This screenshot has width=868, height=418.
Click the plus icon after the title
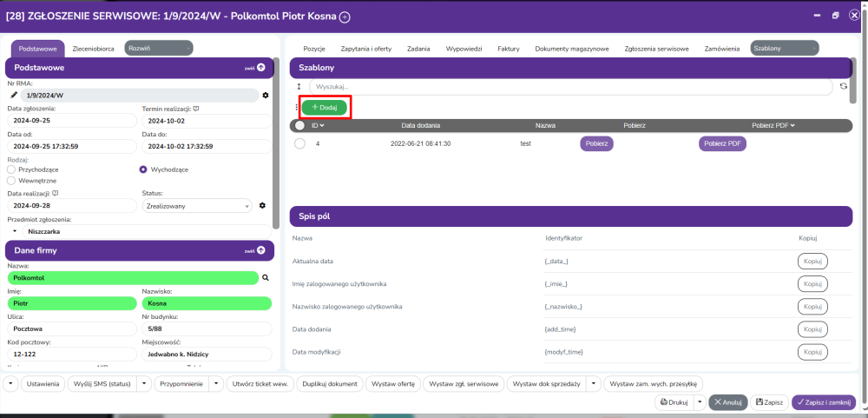345,17
